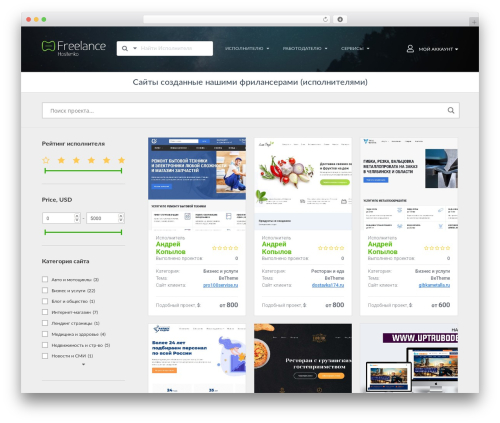
Task: Check the 'Авто и мотоциклы' category checkbox
Action: point(45,279)
